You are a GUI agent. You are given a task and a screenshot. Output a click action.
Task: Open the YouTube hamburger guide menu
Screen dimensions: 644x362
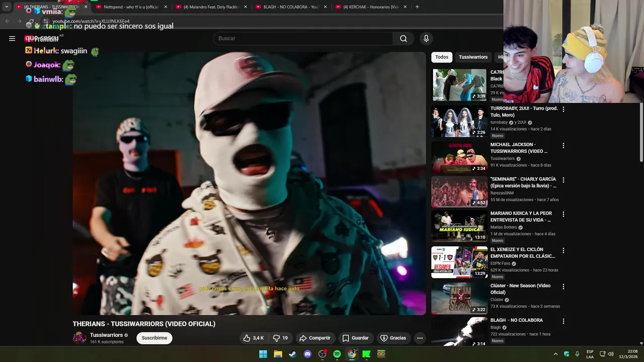click(x=12, y=38)
